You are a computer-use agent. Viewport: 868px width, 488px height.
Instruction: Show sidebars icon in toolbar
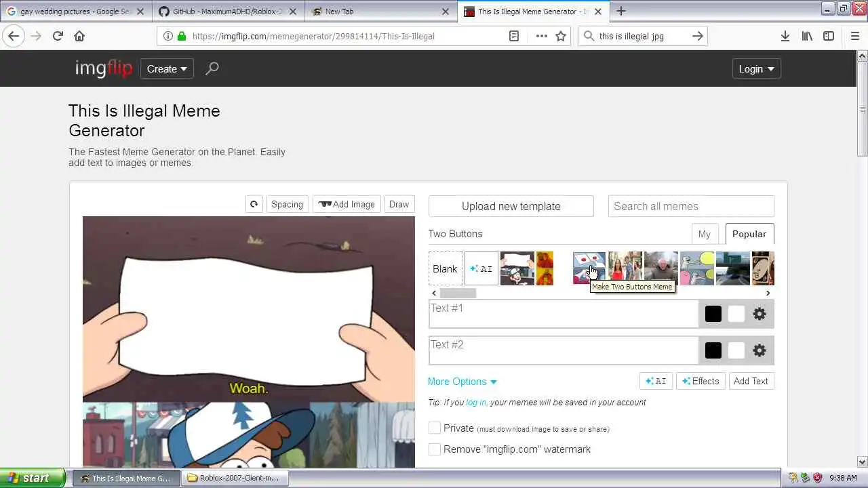click(x=829, y=36)
